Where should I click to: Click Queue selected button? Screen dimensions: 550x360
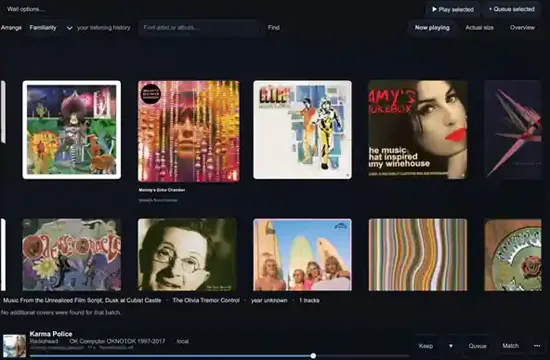tap(512, 9)
